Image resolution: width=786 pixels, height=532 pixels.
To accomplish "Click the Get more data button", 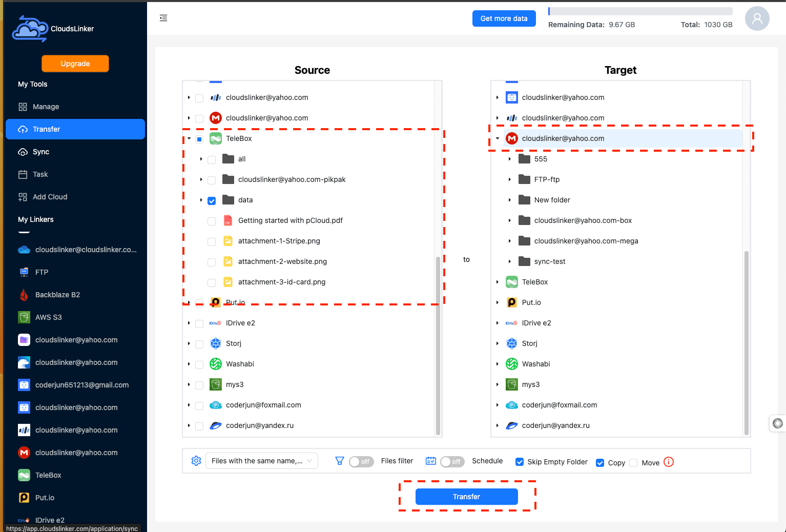I will pos(504,18).
